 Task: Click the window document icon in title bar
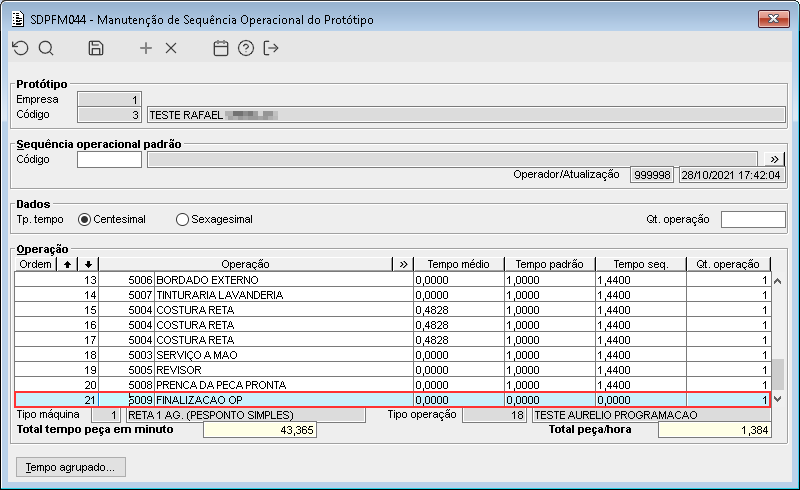click(18, 19)
